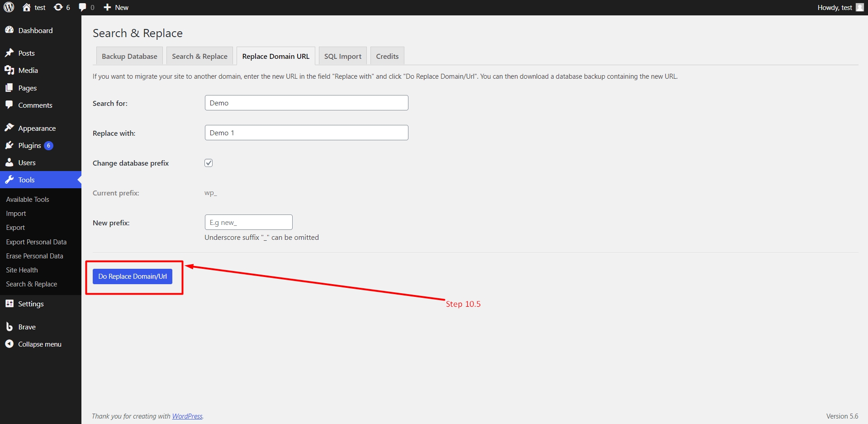Focus the Search for input field
This screenshot has width=868, height=424.
[307, 103]
